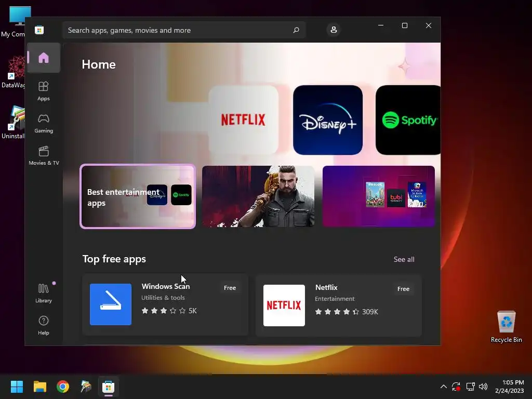Minimize the Microsoft Store window
The image size is (532, 399).
point(381,25)
